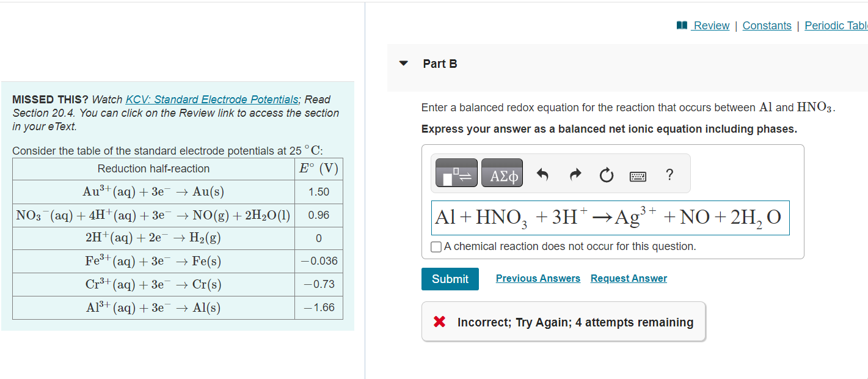Open the keyboard shortcuts icon
This screenshot has height=379, width=868.
(x=638, y=174)
